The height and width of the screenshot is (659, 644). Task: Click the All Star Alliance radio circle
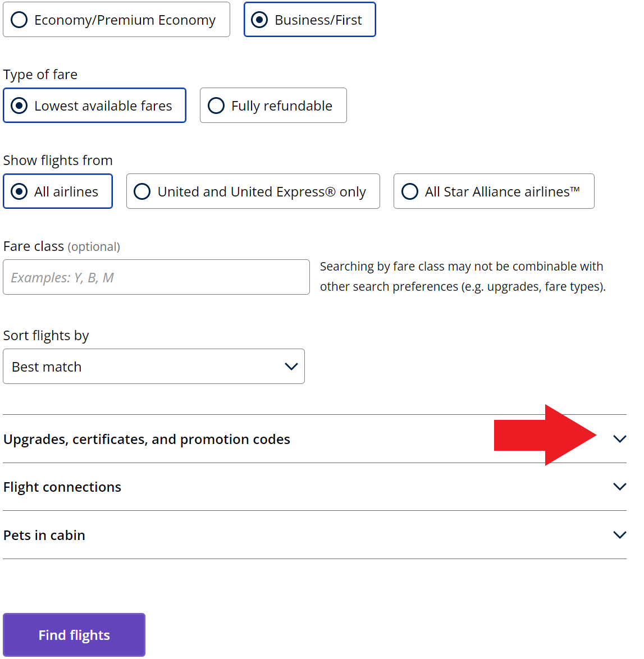coord(409,191)
